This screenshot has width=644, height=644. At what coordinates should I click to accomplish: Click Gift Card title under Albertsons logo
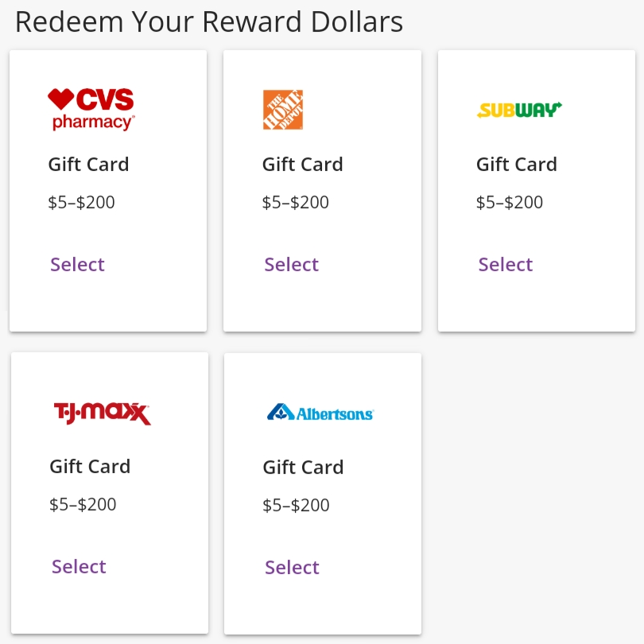point(303,467)
